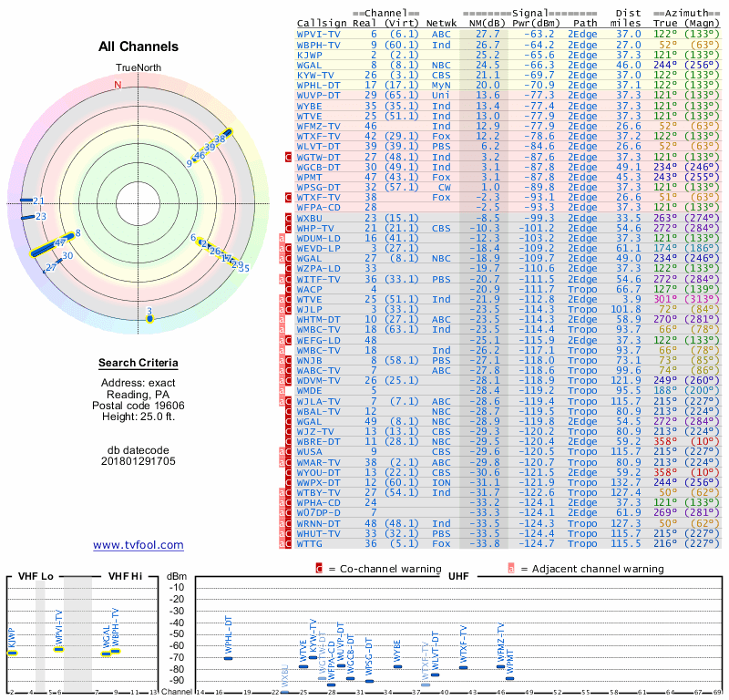Viewport: 729px width, 700px height.
Task: Click the W07DP-D callsign
Action: point(318,512)
